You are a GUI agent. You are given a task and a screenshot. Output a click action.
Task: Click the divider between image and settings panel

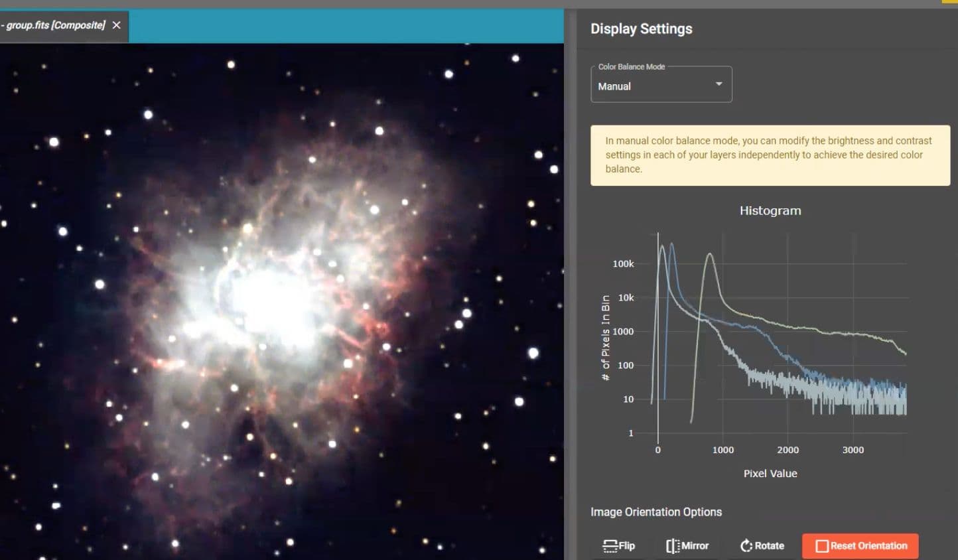pos(570,285)
